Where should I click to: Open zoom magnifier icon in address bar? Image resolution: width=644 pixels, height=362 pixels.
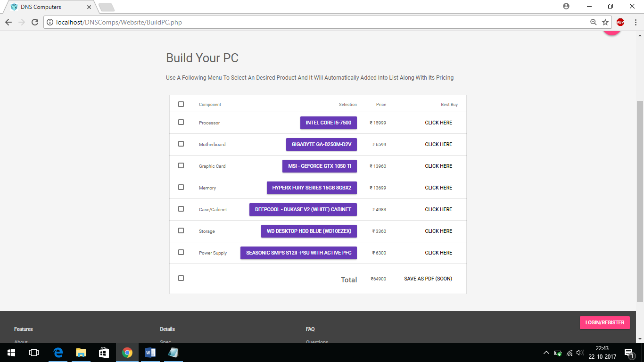pos(594,22)
